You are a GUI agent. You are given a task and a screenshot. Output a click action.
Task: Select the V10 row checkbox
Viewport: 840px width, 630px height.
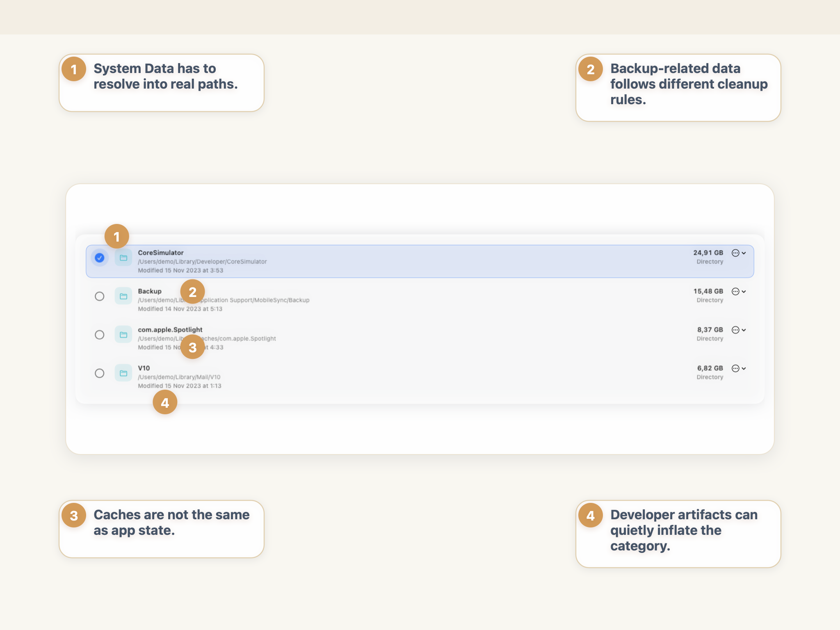click(100, 373)
